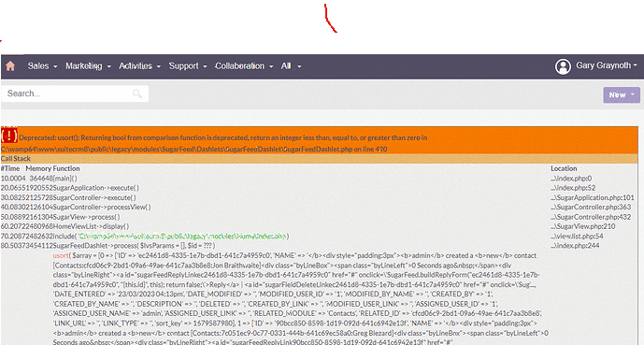Click the red exclamation warning icon
644x345 pixels.
[9, 136]
